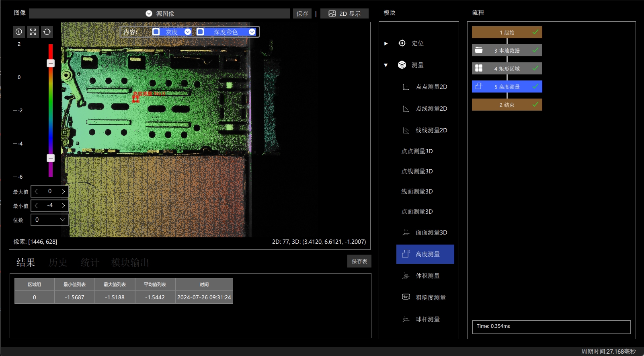Viewport: 644px width, 356px height.
Task: Select the 面面测量3D tool icon
Action: [406, 232]
